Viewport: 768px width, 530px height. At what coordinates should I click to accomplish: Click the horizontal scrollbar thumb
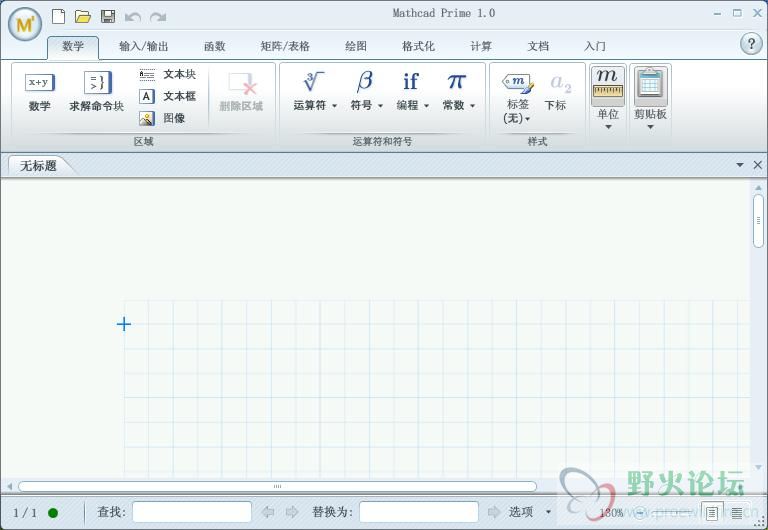[x=277, y=486]
